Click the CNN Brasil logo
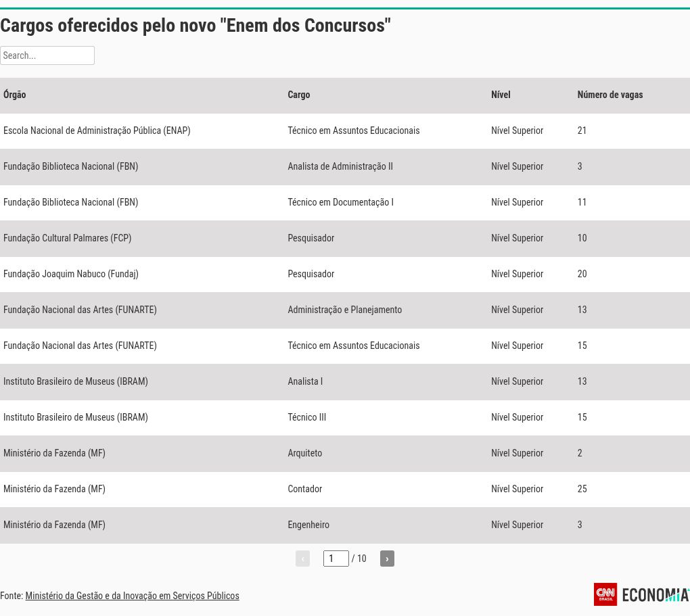Viewport: 690px width, 616px height. tap(605, 594)
